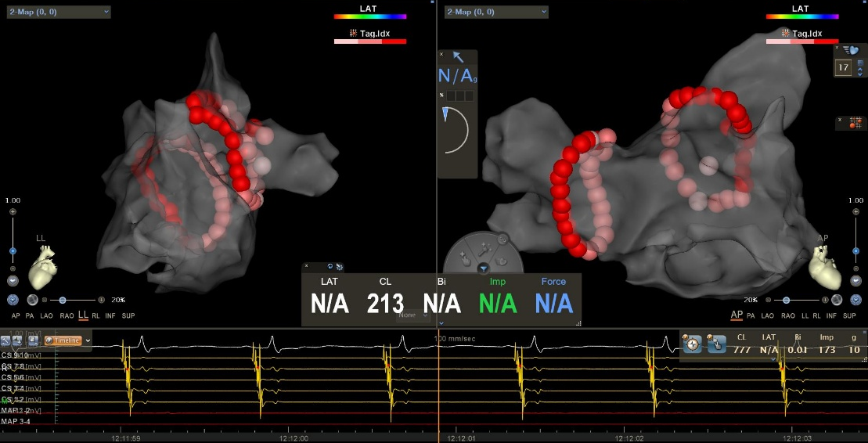Viewport: 868px width, 443px height.
Task: Zoom in using the left view plus button
Action: click(13, 212)
